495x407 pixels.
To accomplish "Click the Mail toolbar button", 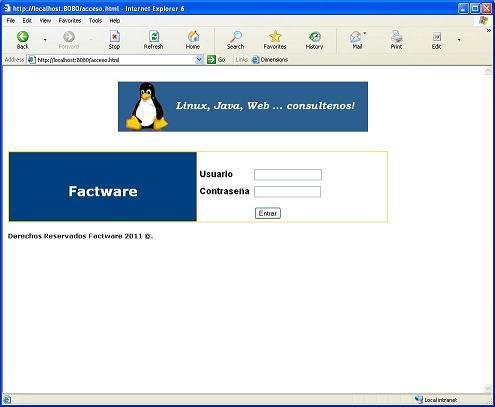I will (x=357, y=40).
